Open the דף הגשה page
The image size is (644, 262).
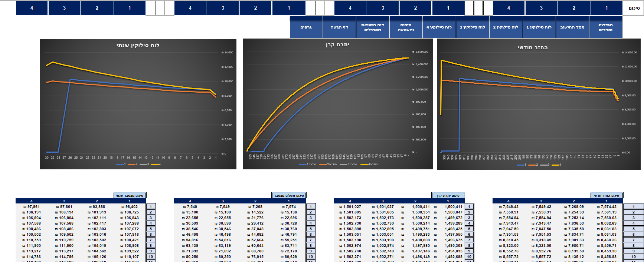[339, 27]
